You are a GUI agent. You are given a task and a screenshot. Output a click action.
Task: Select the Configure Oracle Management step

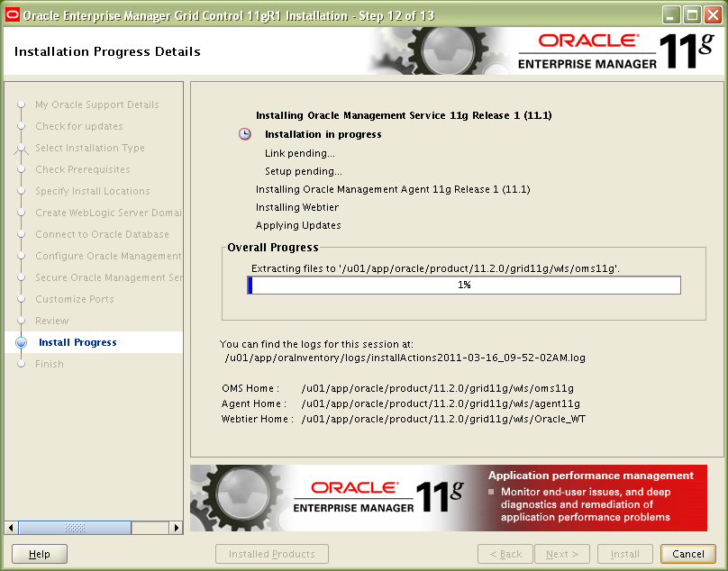pos(109,256)
